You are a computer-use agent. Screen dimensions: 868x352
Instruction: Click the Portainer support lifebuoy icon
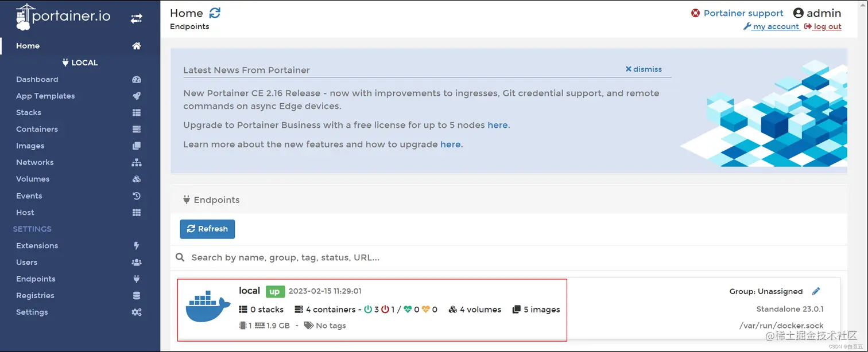point(695,13)
